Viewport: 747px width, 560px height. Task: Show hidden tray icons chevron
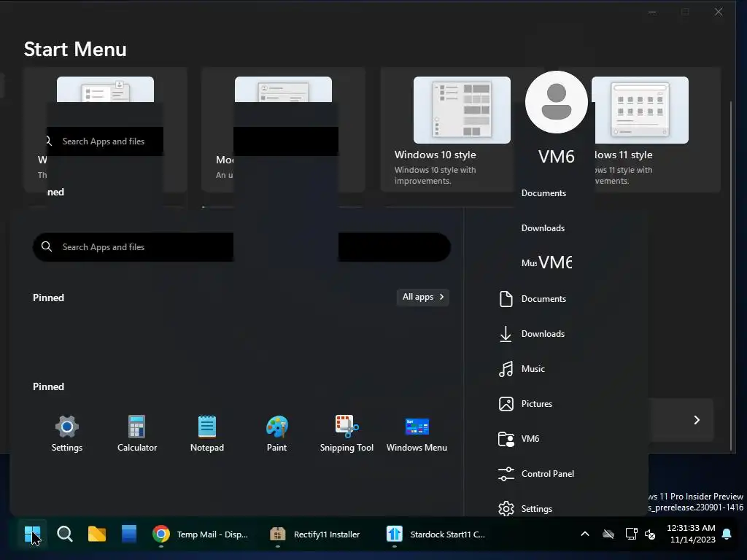pos(585,534)
